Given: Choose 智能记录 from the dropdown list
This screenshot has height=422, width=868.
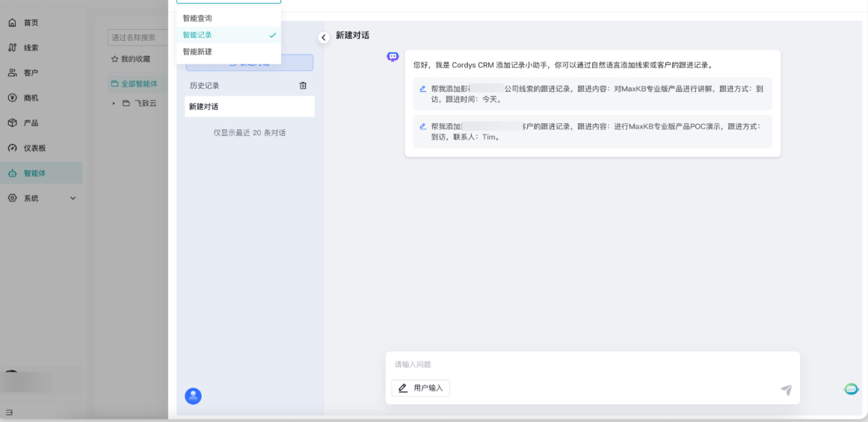Looking at the screenshot, I should [x=229, y=35].
